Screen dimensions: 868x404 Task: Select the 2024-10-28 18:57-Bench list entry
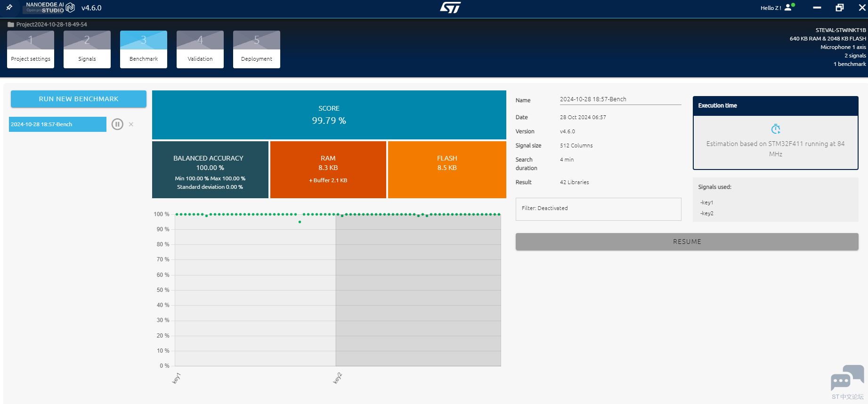pos(57,124)
